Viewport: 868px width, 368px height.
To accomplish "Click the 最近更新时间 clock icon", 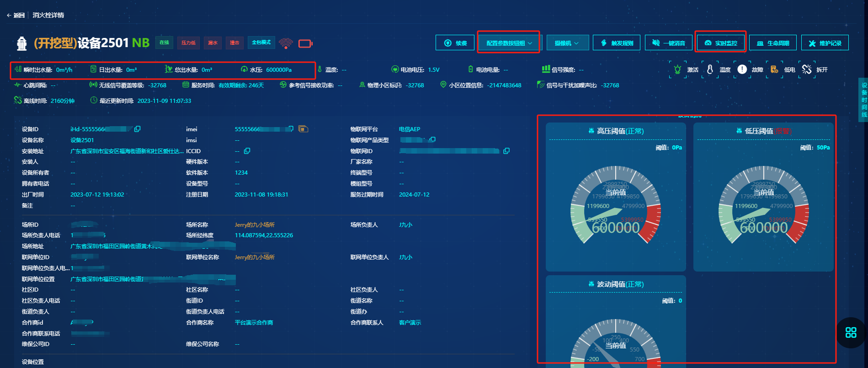I will [94, 100].
